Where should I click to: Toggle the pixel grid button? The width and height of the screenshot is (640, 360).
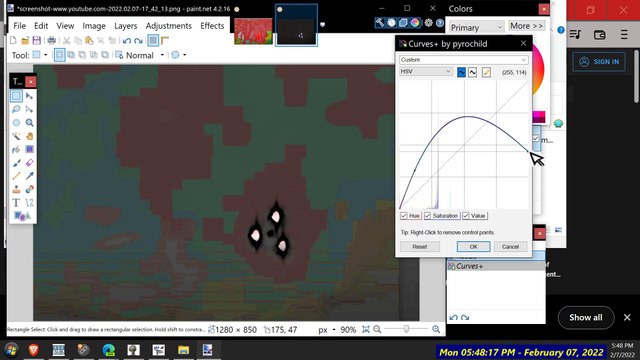(x=153, y=40)
